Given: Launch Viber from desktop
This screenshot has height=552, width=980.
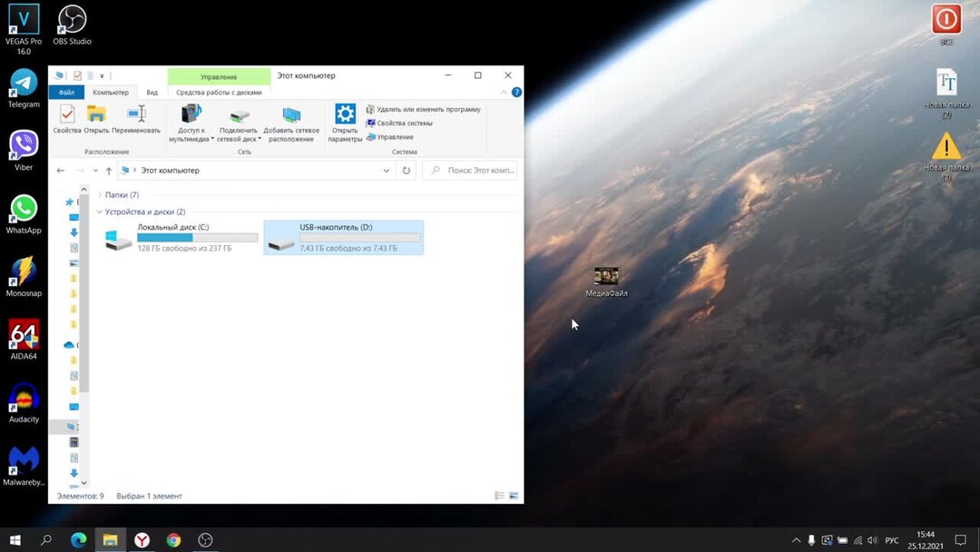Looking at the screenshot, I should coord(24,151).
